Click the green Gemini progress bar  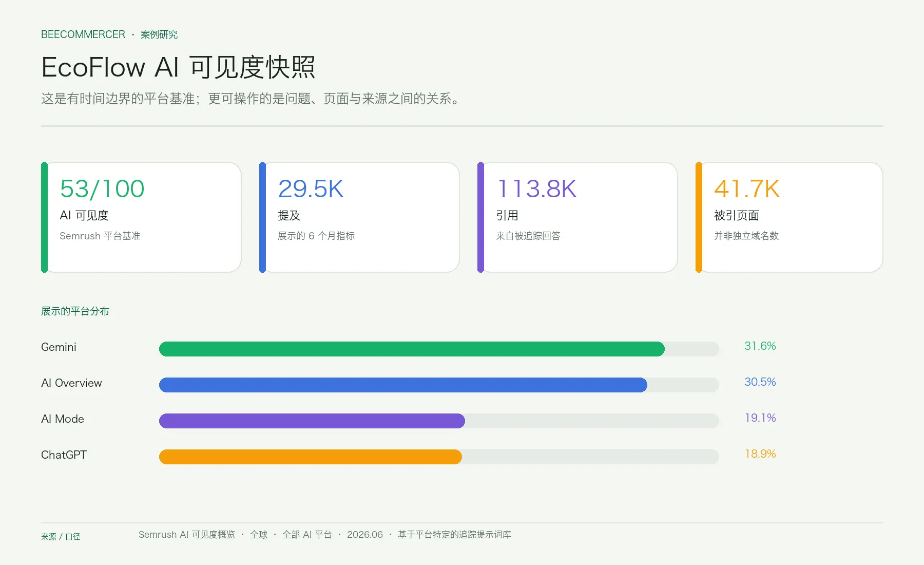[412, 349]
